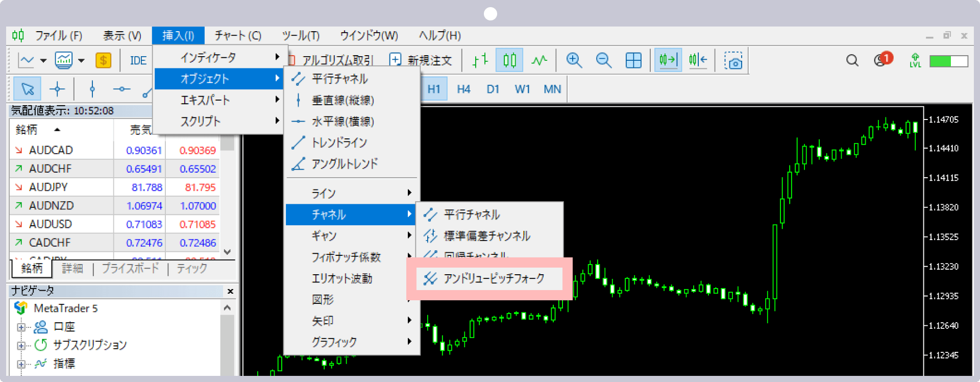Zoom out on the chart
Viewport: 980px width, 382px height.
coord(604,60)
